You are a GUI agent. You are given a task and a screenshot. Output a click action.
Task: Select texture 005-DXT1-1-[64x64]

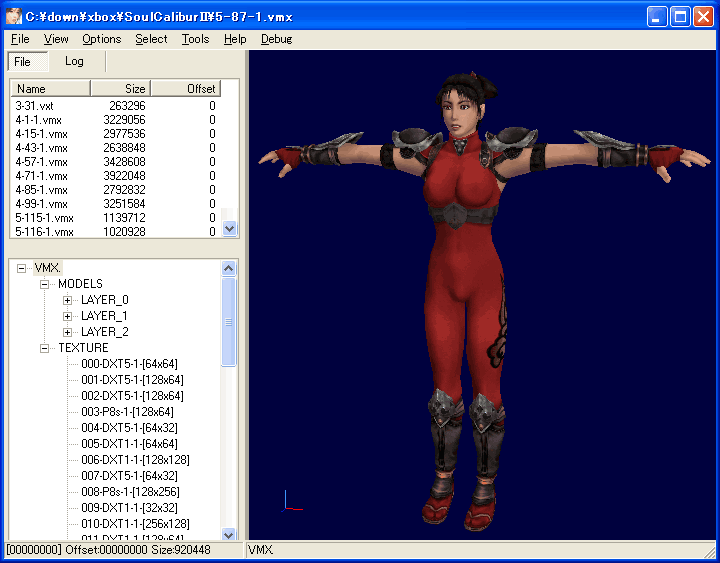click(129, 444)
